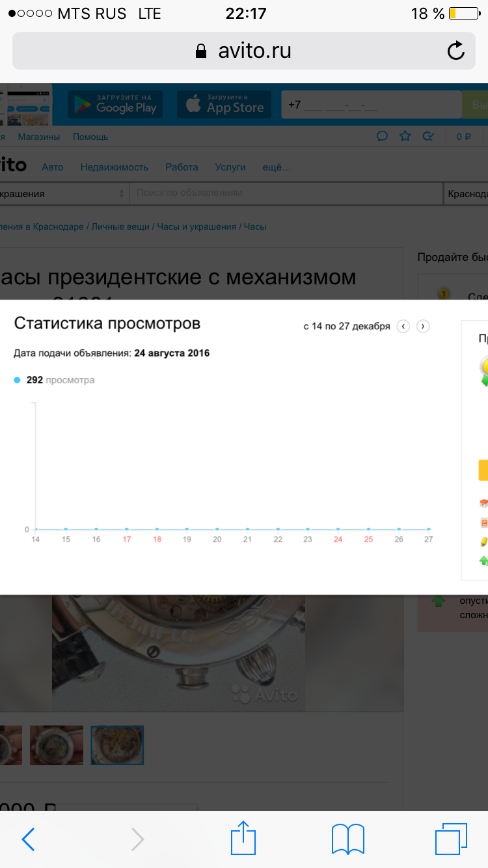Click the chart point for day 24
The width and height of the screenshot is (488, 868).
click(x=338, y=530)
